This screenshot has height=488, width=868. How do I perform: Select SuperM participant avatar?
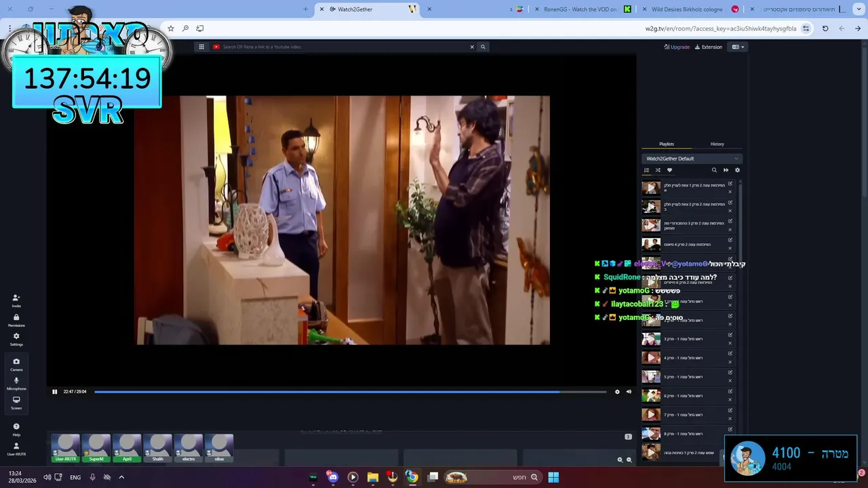96,448
